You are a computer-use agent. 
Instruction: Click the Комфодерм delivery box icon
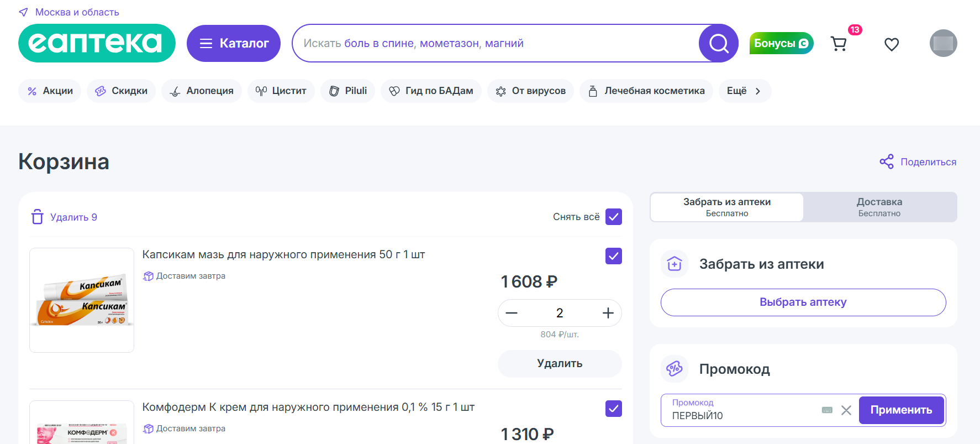coord(148,429)
